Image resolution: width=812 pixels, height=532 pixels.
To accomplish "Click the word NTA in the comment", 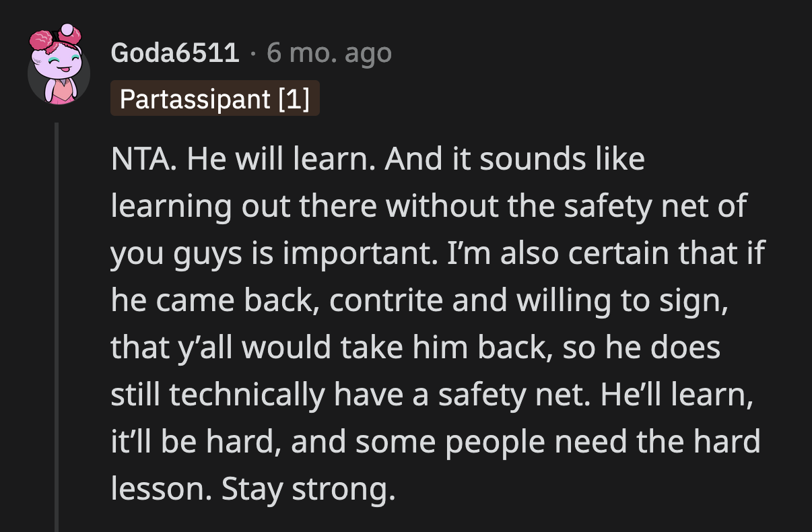I will (x=141, y=159).
